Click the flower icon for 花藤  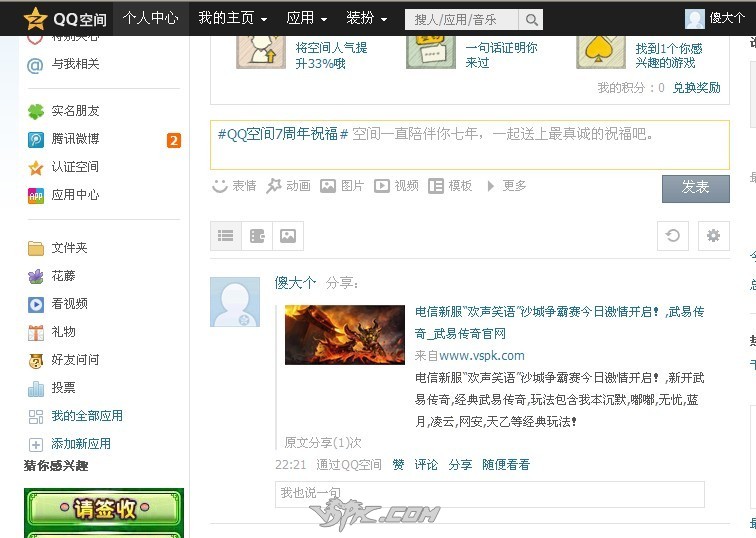pos(36,277)
